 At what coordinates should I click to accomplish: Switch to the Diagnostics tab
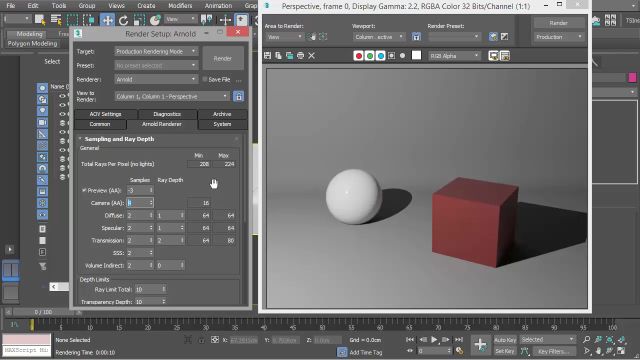167,114
